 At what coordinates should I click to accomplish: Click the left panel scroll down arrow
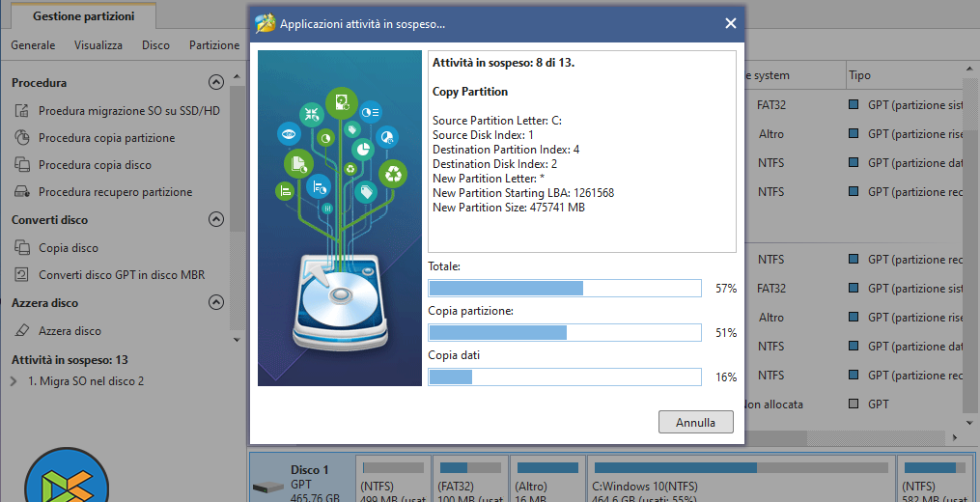point(237,340)
